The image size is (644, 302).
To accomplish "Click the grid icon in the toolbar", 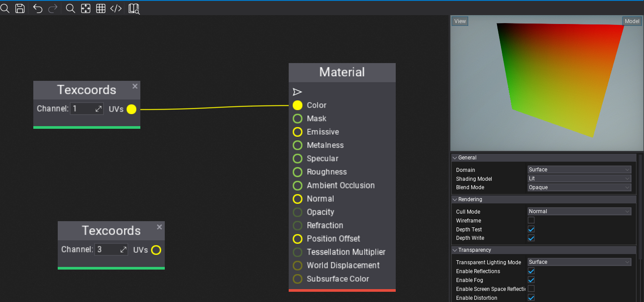I will coord(100,8).
